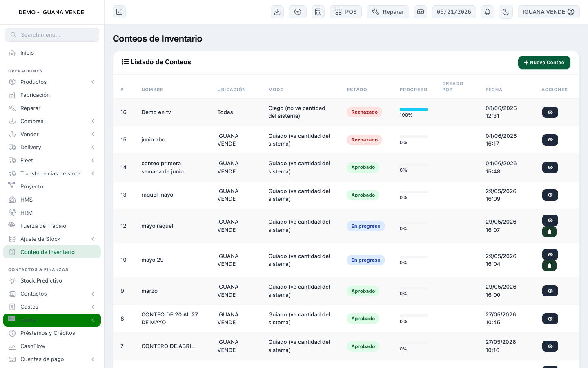The image size is (588, 368).
Task: Collapse sidebar with panel toggle icon
Action: click(119, 12)
